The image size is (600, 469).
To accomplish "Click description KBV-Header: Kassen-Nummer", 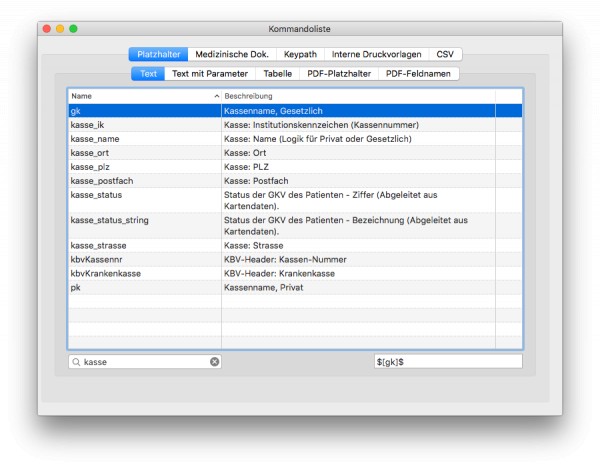I will tap(285, 259).
